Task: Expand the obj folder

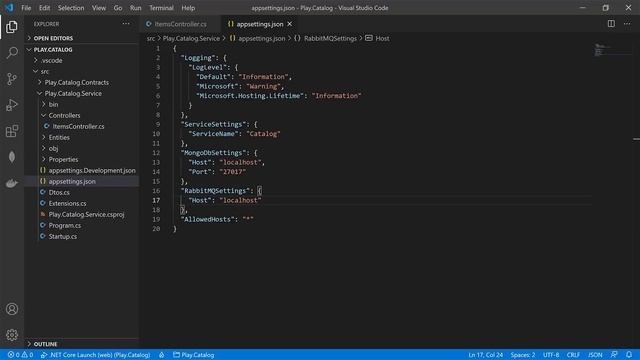Action: click(82, 149)
